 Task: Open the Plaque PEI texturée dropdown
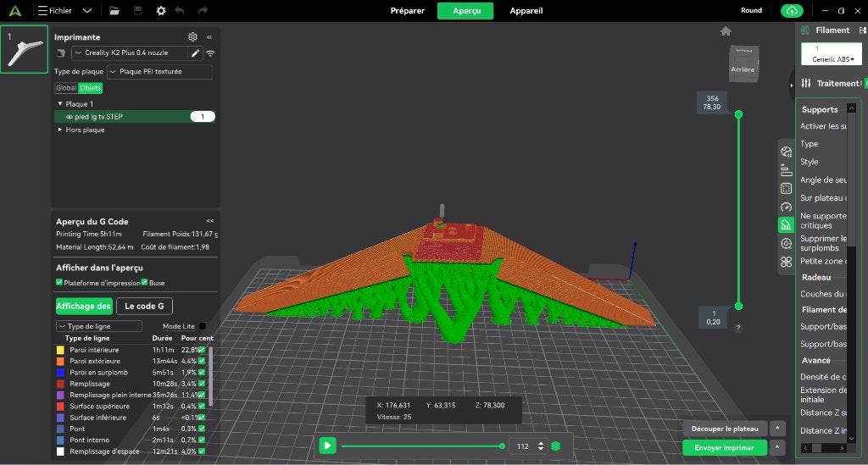click(159, 71)
